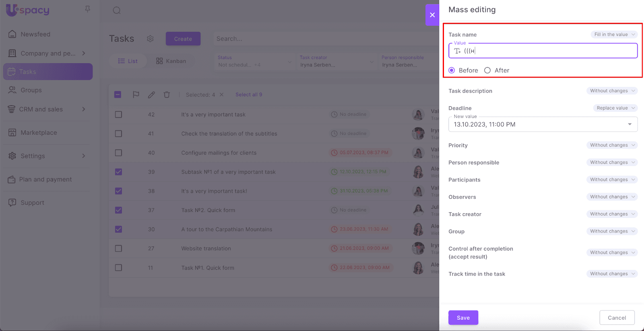
Task: Click the flag icon in toolbar
Action: tap(136, 95)
